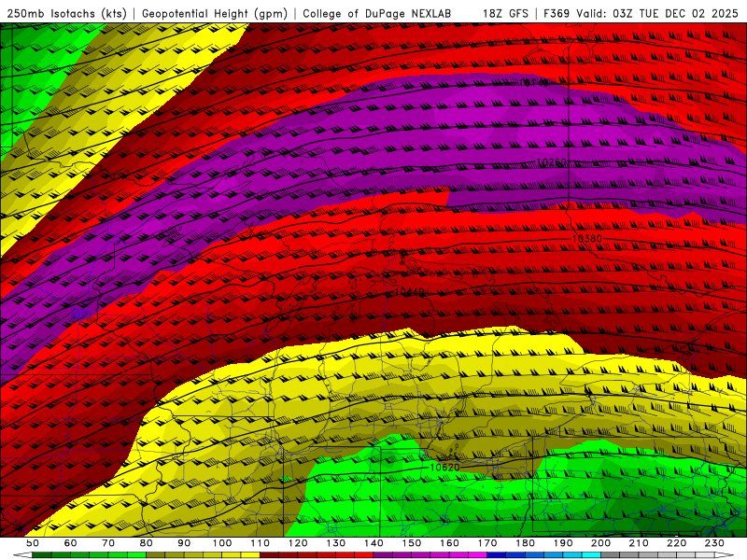
Task: Click the 'F369' forecast hour label
Action: coord(557,14)
